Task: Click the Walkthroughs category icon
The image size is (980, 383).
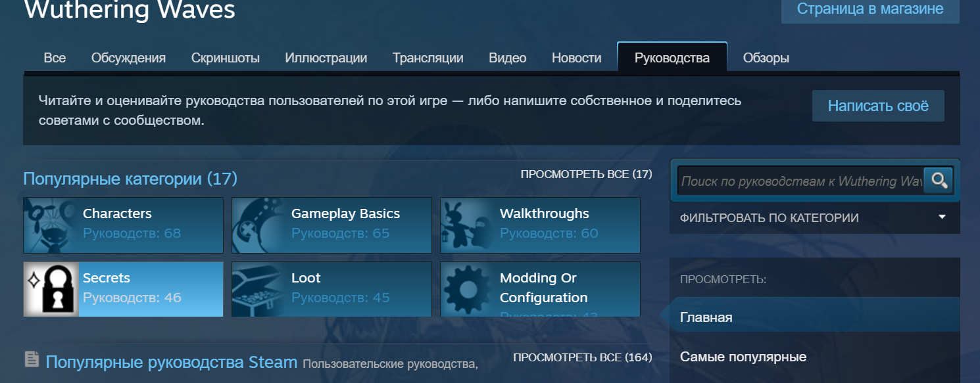Action: pyautogui.click(x=468, y=225)
